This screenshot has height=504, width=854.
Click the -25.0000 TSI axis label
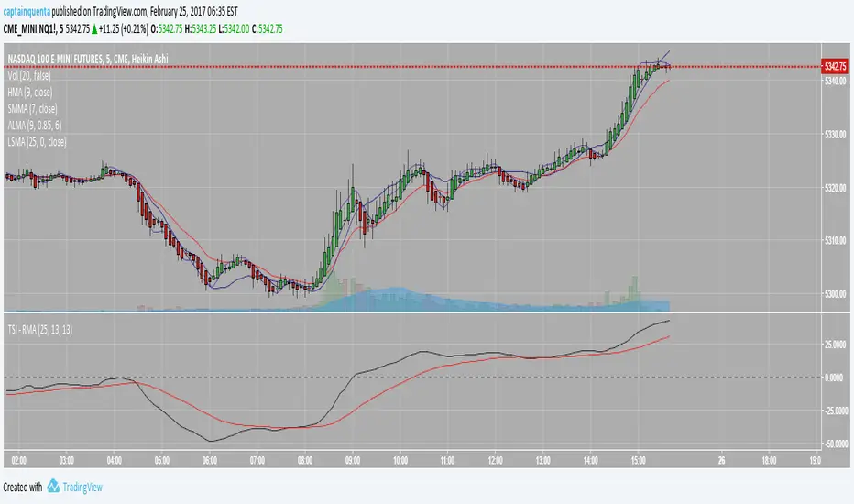[x=836, y=411]
